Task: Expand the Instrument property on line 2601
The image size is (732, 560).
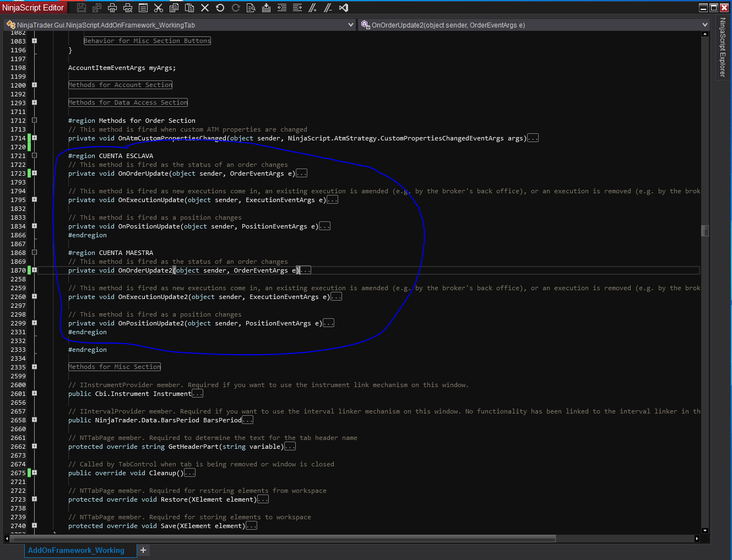Action: pyautogui.click(x=34, y=393)
